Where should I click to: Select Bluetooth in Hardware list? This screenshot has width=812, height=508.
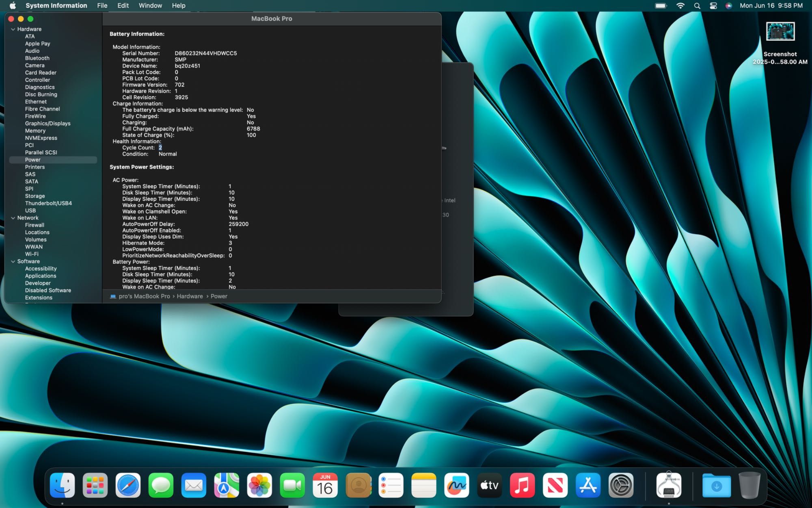pyautogui.click(x=37, y=58)
